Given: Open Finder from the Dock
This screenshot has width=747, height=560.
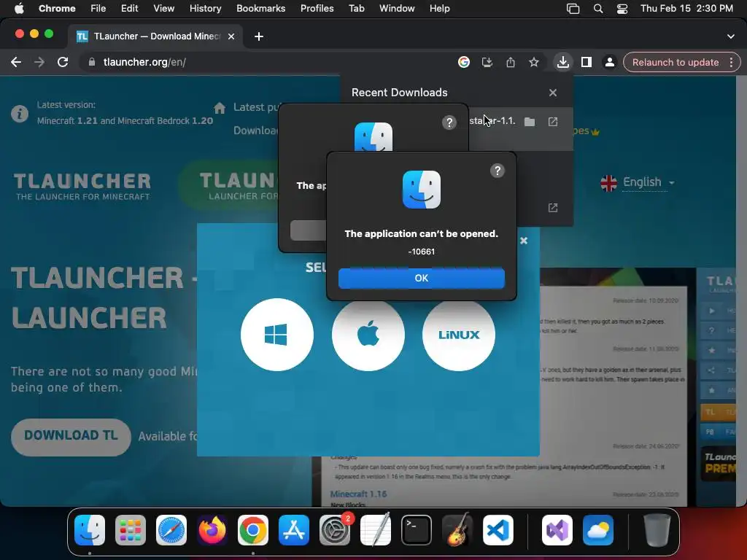Looking at the screenshot, I should (x=90, y=530).
